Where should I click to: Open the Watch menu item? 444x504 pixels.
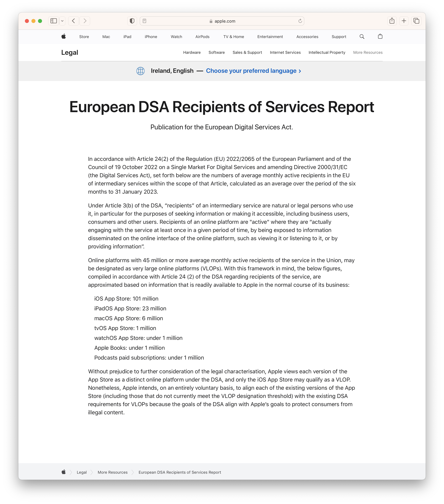177,37
